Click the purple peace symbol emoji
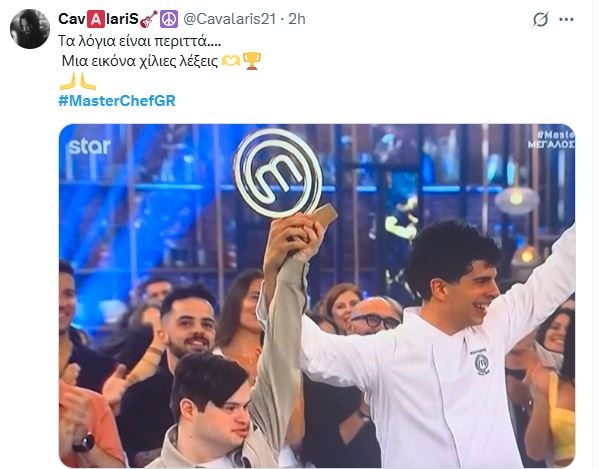The height and width of the screenshot is (469, 601). click(x=169, y=19)
